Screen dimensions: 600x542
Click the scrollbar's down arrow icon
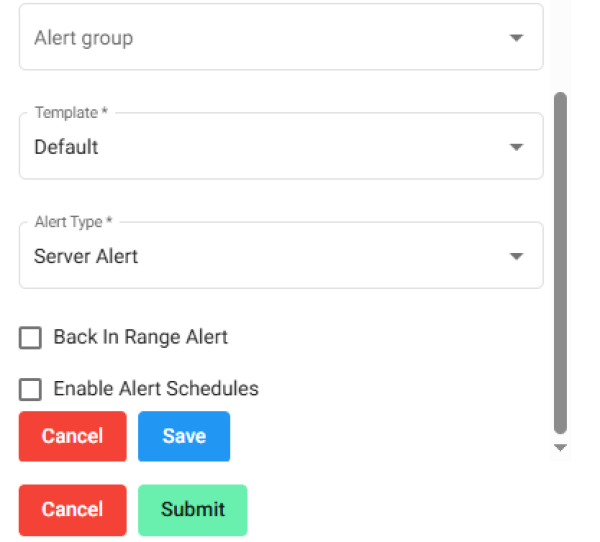560,448
